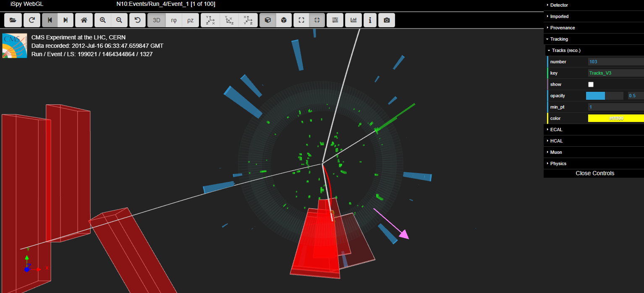Switch to the rφ view
The width and height of the screenshot is (644, 293).
(x=174, y=20)
